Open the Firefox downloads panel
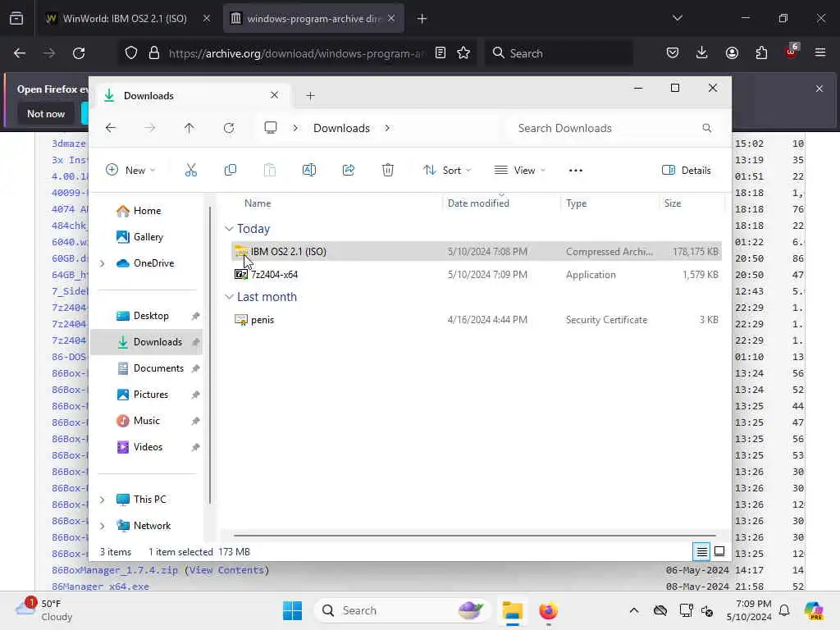This screenshot has height=630, width=840. pyautogui.click(x=702, y=53)
